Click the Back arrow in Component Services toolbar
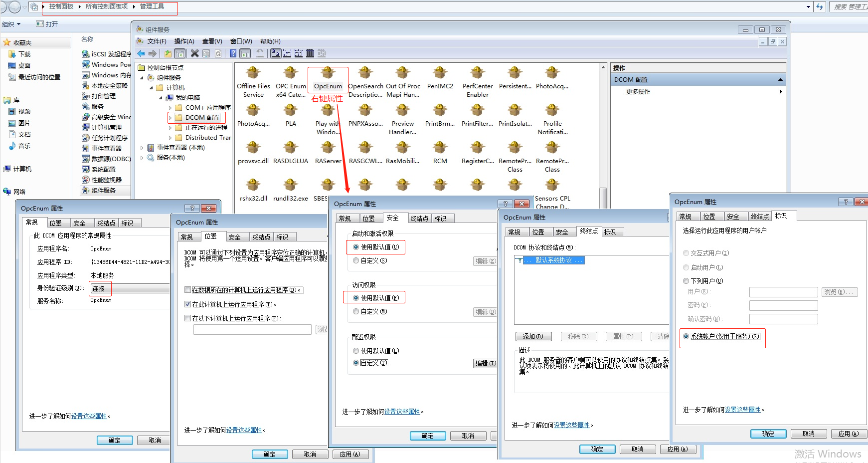 (x=141, y=53)
